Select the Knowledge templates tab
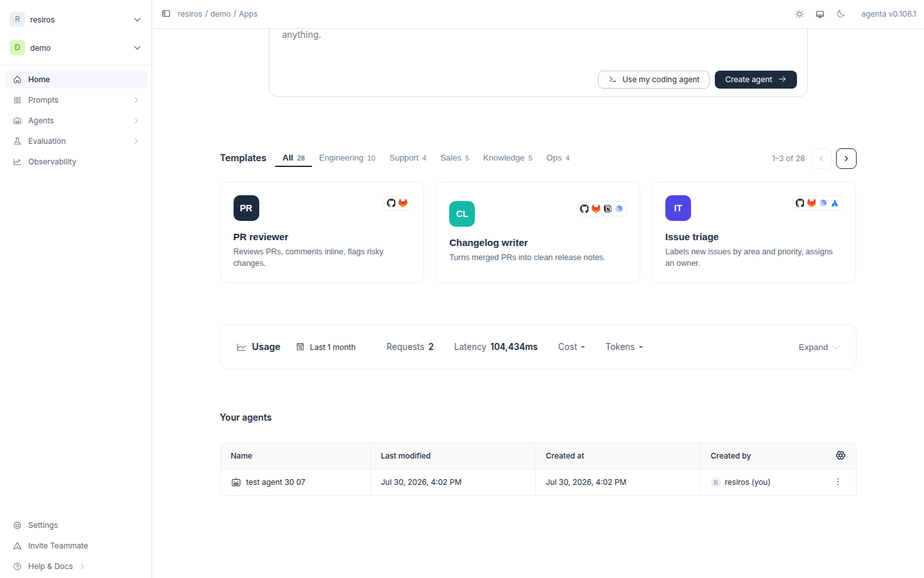 coord(508,158)
